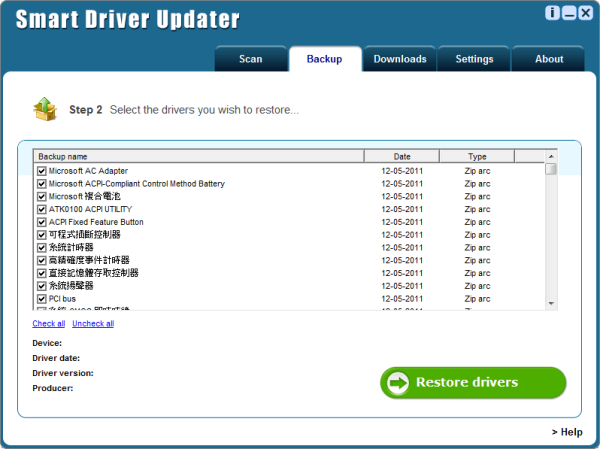The width and height of the screenshot is (600, 449).
Task: Open the Downloads tab
Action: click(x=400, y=59)
